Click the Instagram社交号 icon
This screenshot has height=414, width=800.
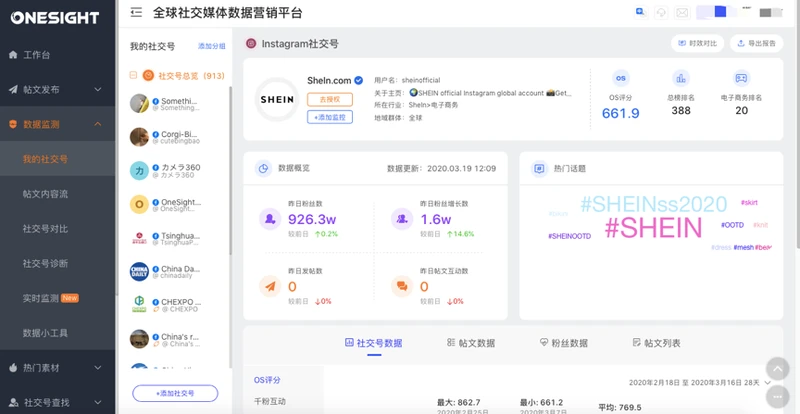coord(251,44)
